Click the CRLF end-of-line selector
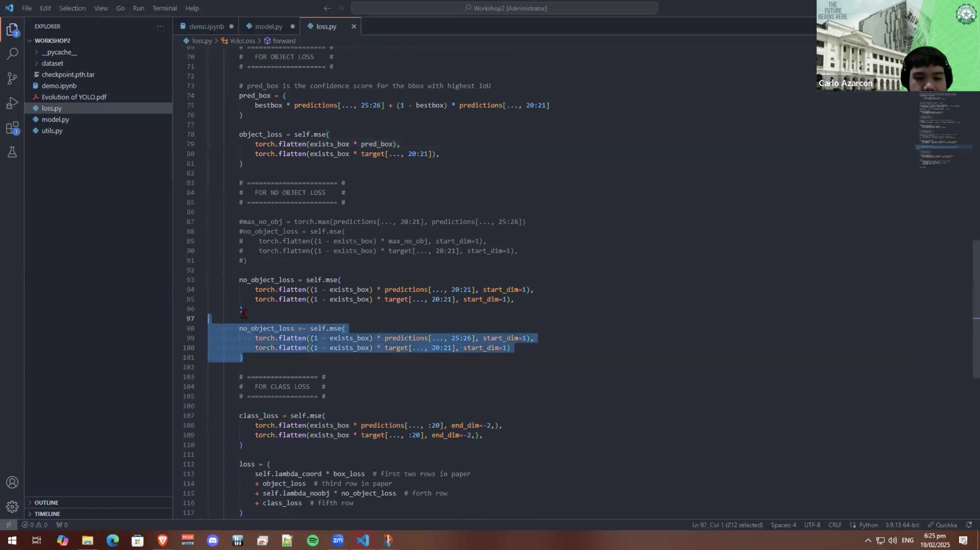980x550 pixels. [x=835, y=525]
